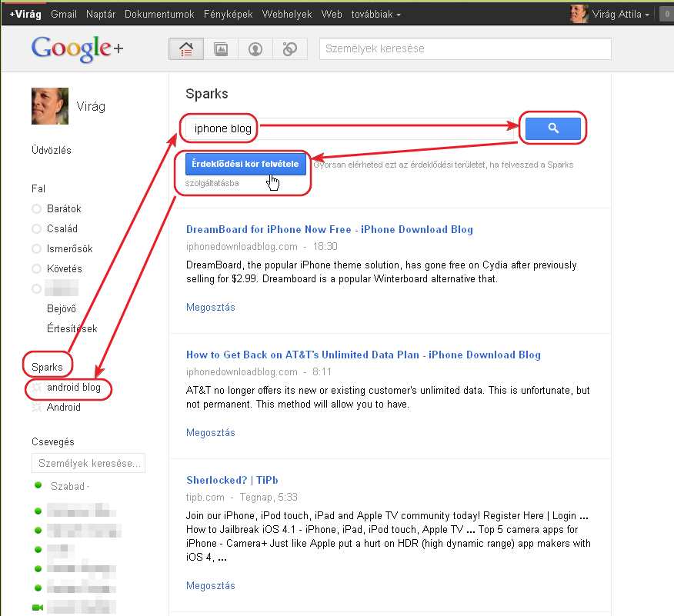Select the Ismerősök circle radio button
This screenshot has height=616, width=674.
pos(36,248)
